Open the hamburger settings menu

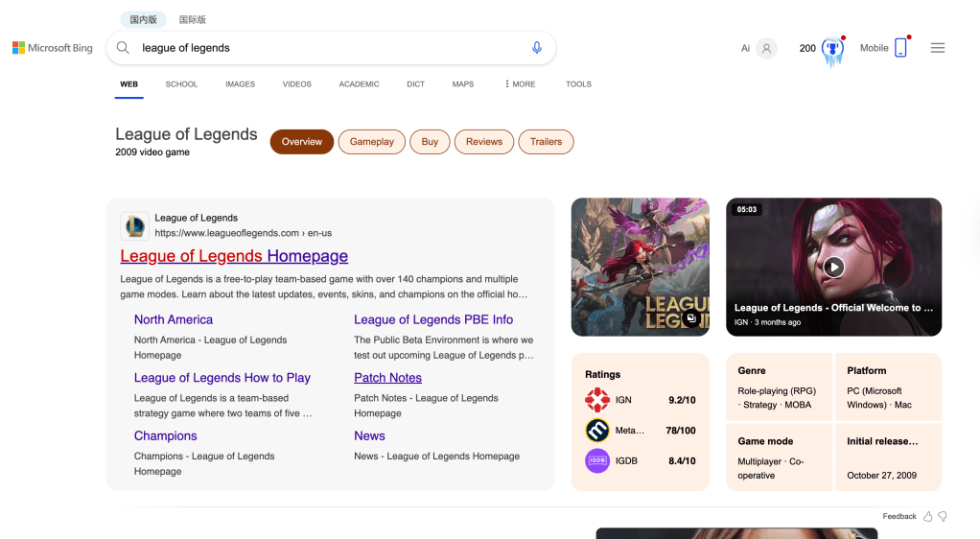(x=938, y=48)
